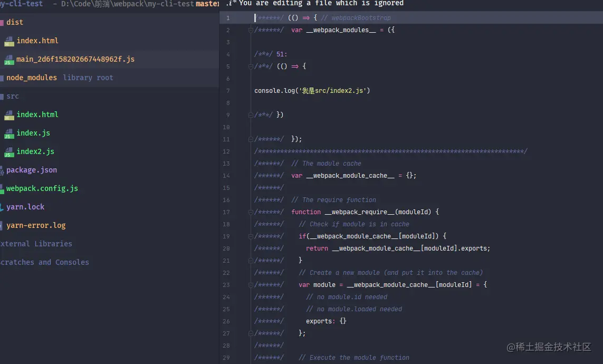Viewport: 603px width, 364px height.
Task: Select main_2d6f158202667448962f.js file
Action: pyautogui.click(x=75, y=59)
